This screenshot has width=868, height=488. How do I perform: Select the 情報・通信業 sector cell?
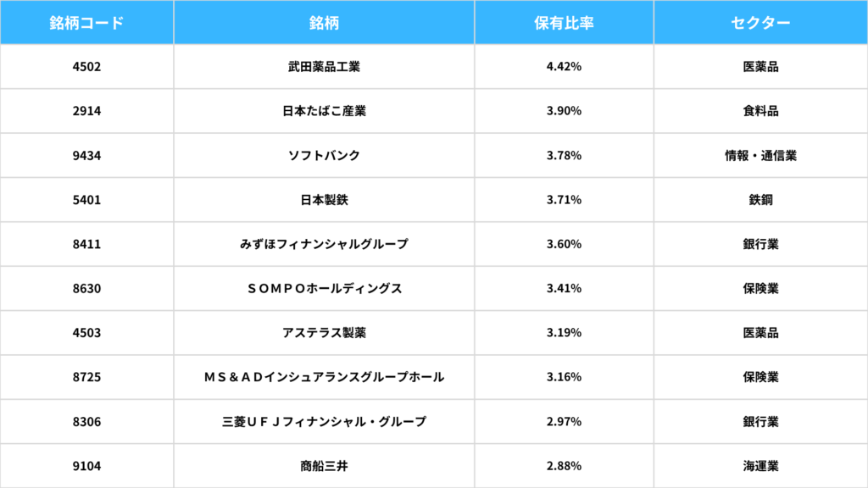pos(760,156)
